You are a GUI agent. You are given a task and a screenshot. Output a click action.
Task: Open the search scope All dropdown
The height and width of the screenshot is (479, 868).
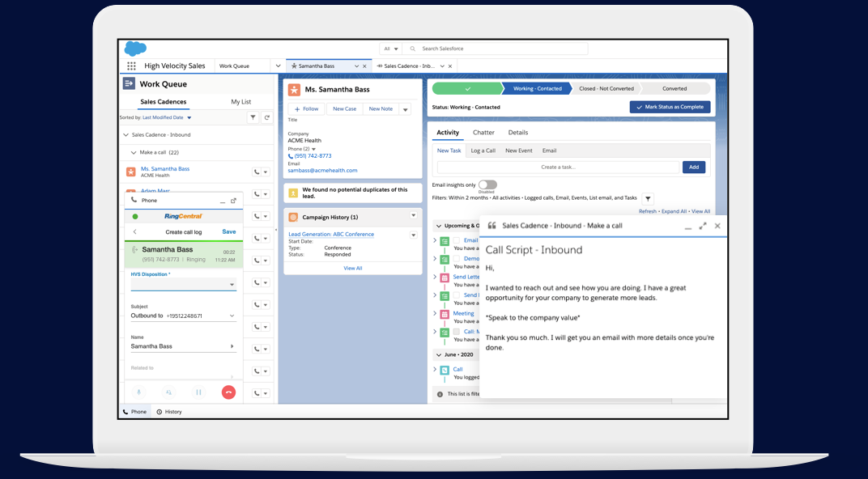390,49
